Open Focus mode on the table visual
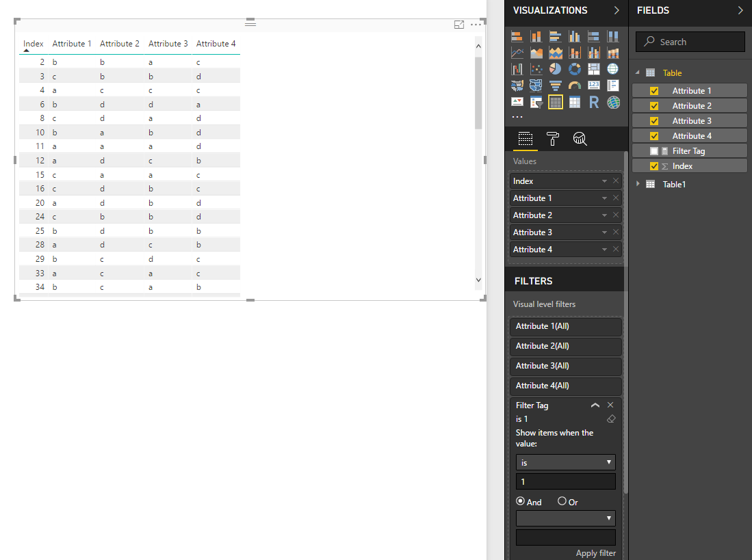This screenshot has height=560, width=752. pos(459,25)
